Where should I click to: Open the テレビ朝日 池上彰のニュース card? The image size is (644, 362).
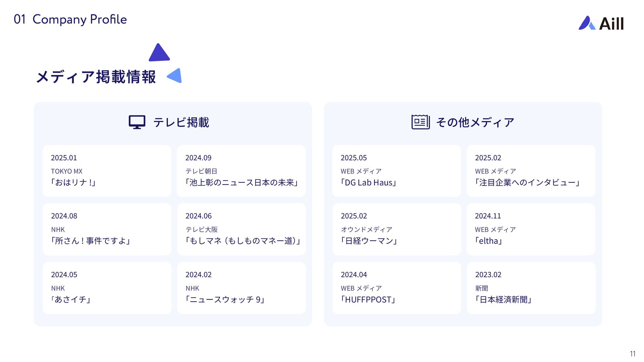click(241, 171)
